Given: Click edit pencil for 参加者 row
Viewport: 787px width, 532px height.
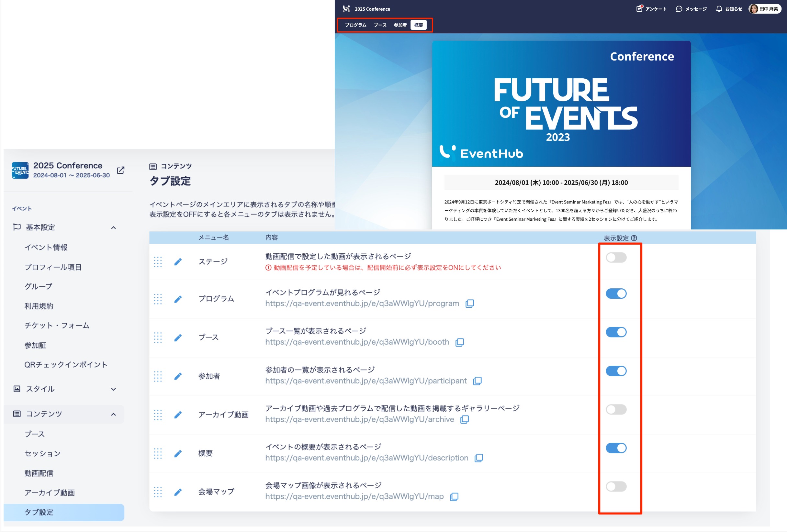Looking at the screenshot, I should point(178,376).
